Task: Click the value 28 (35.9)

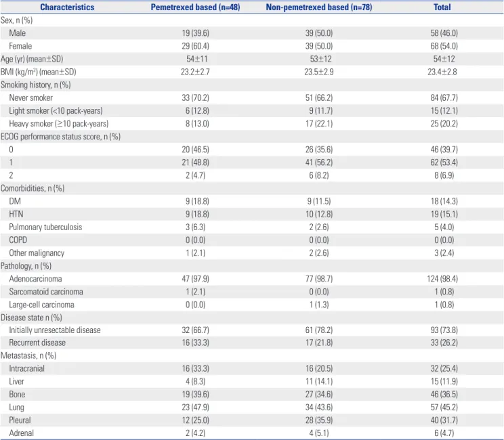Action: [x=319, y=420]
